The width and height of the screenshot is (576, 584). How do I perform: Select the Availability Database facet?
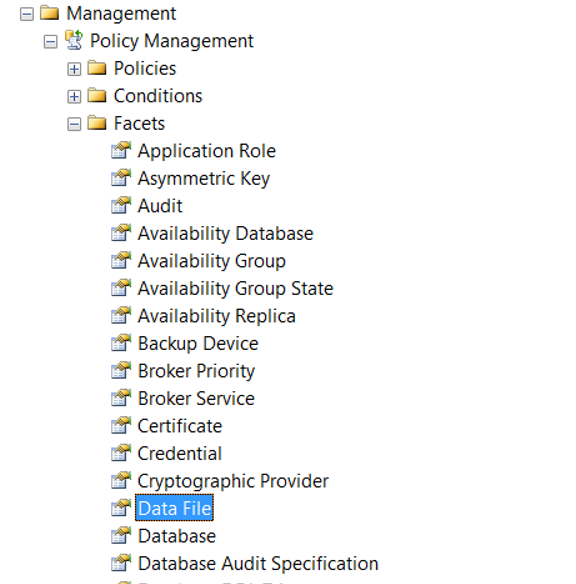(225, 234)
